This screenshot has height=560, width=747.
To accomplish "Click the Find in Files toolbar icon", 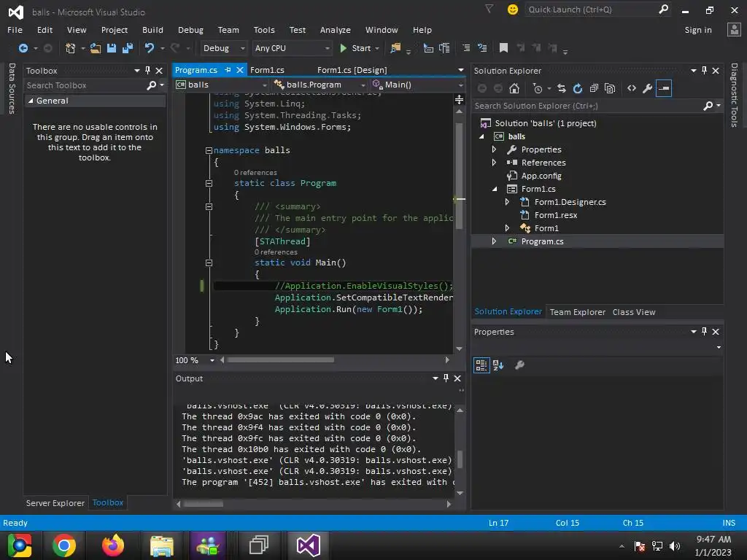I will 395,48.
